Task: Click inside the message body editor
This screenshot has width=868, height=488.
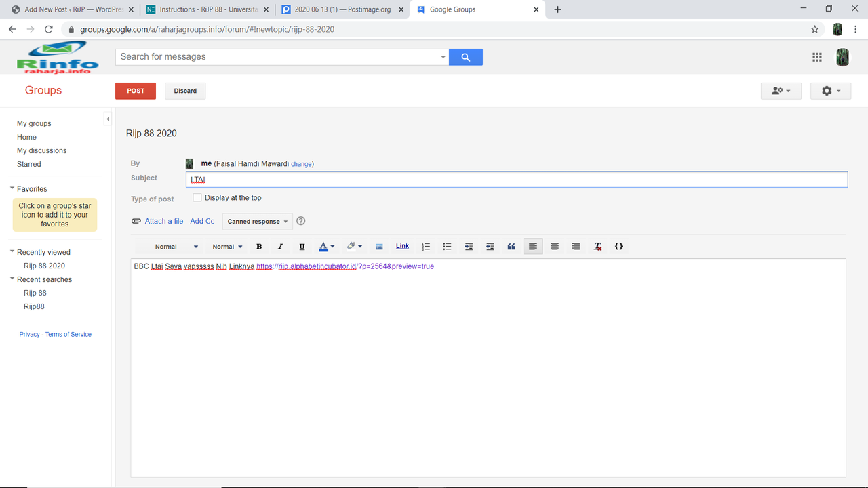Action: click(x=488, y=368)
